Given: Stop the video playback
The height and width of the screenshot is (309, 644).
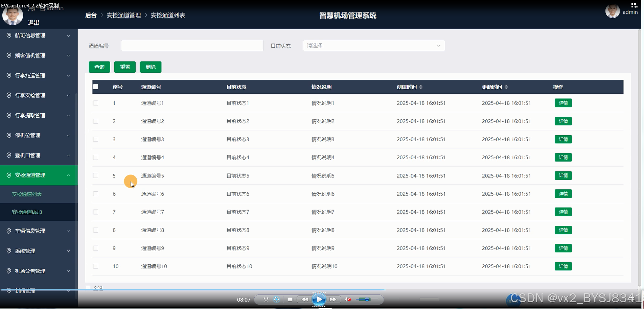Looking at the screenshot, I should [x=290, y=299].
